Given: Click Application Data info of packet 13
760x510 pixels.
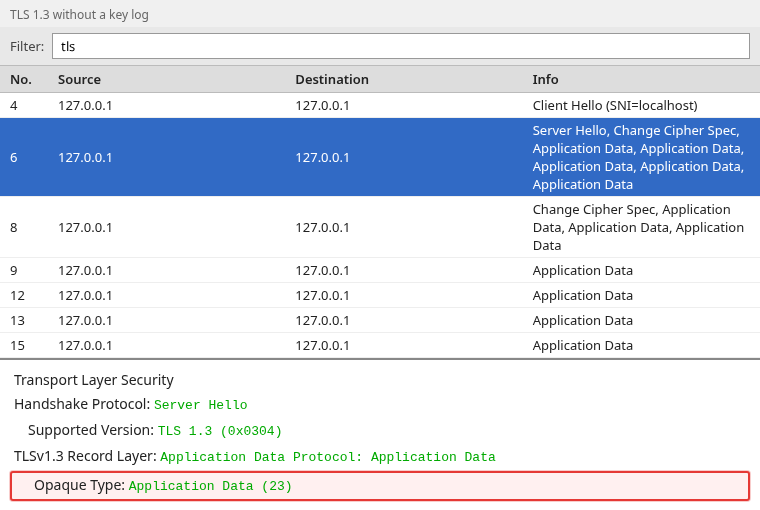Looking at the screenshot, I should pos(583,320).
